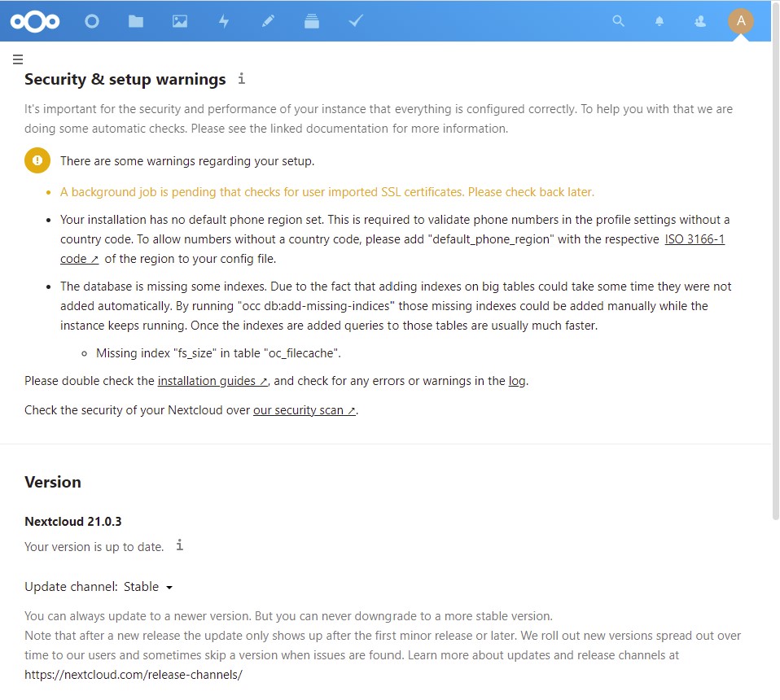This screenshot has width=780, height=700.
Task: Open the user avatar menu
Action: click(x=741, y=21)
